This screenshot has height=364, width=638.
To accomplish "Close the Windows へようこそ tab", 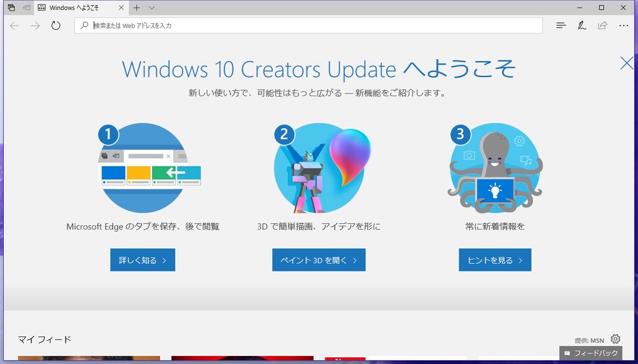I will [x=121, y=7].
